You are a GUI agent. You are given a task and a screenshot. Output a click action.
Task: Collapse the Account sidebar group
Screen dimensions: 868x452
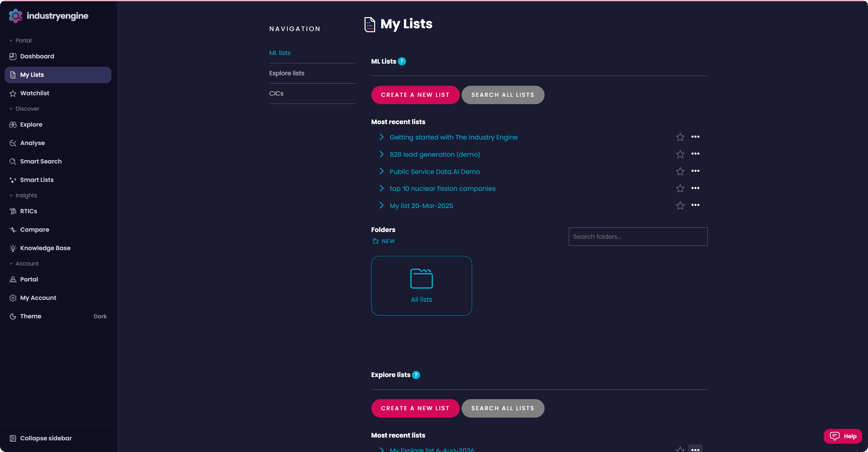click(24, 264)
